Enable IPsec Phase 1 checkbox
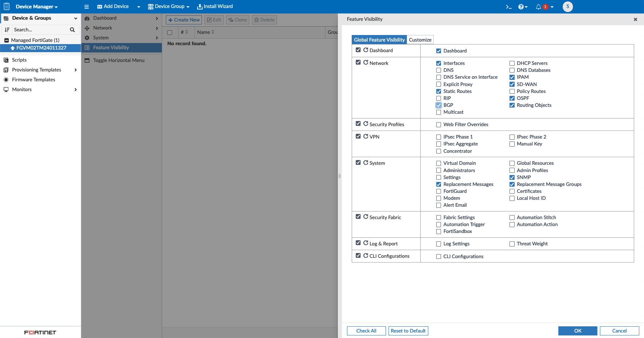The image size is (644, 338). (438, 137)
